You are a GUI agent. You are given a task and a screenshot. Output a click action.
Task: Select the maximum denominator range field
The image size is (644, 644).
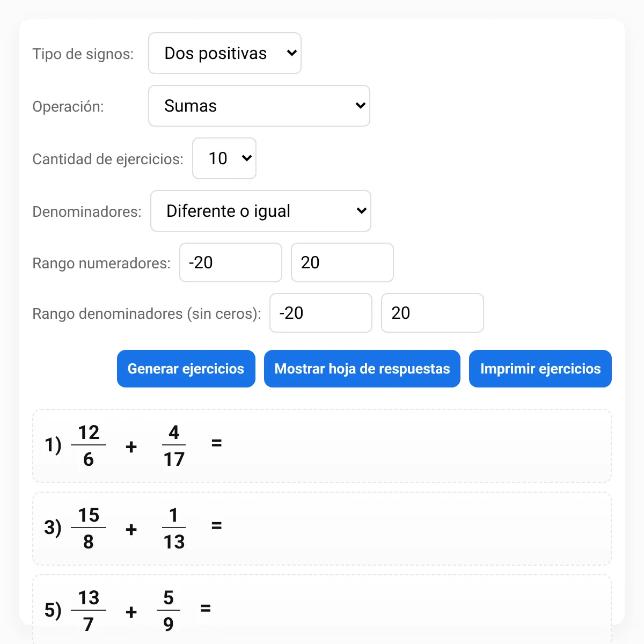click(x=433, y=313)
